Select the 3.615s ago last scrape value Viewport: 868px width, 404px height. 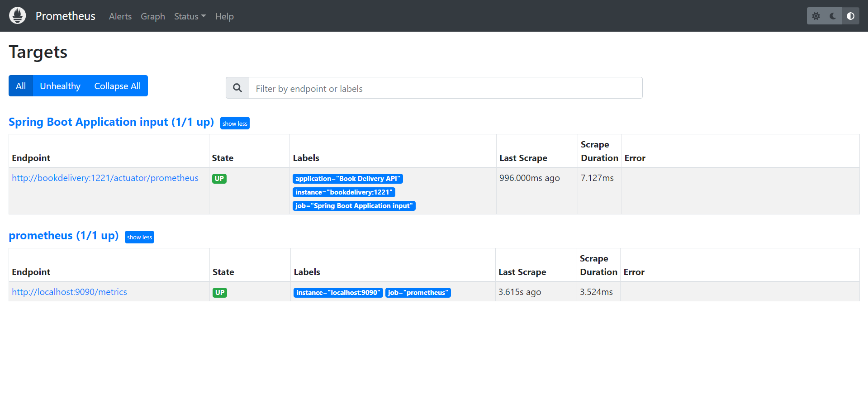pyautogui.click(x=520, y=292)
